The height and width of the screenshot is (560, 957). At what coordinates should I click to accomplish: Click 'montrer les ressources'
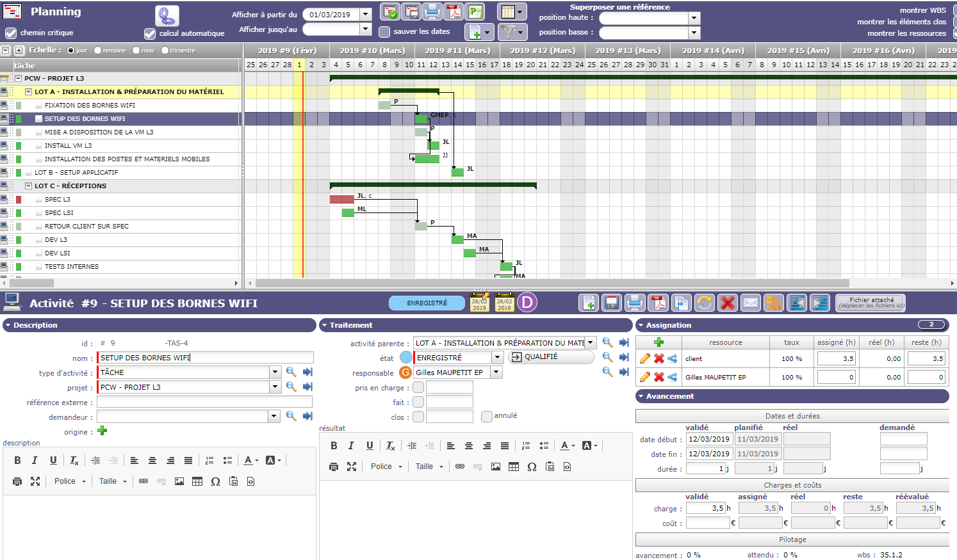pyautogui.click(x=907, y=33)
